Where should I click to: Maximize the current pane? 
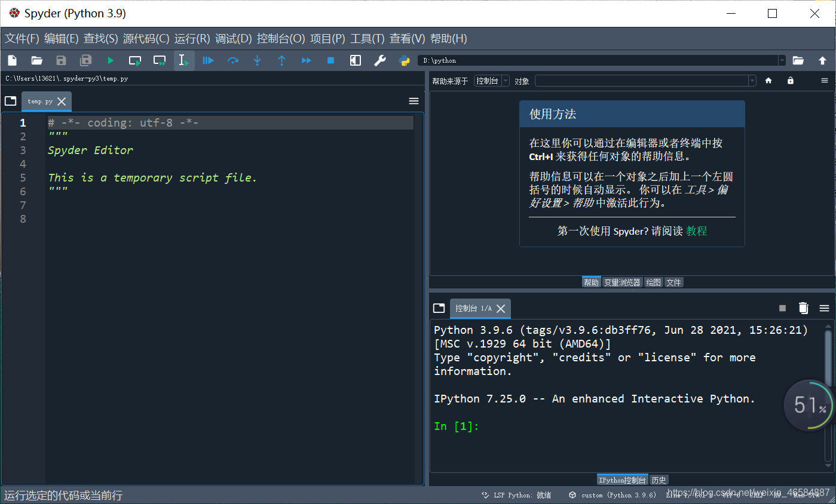[356, 60]
